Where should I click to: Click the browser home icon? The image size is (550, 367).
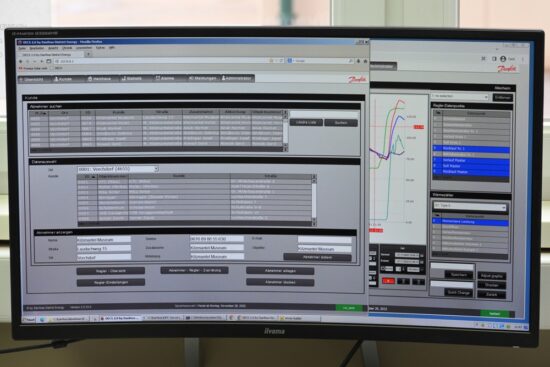[365, 61]
